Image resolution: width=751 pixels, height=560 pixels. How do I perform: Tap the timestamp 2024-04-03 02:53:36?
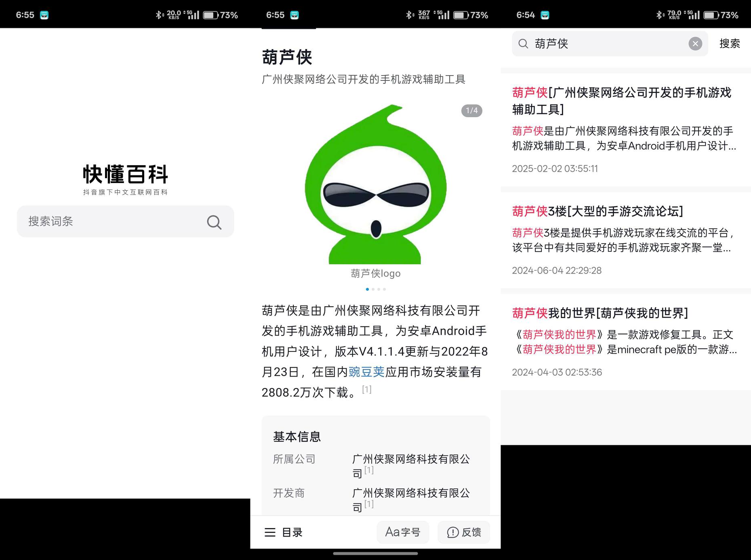tap(557, 372)
